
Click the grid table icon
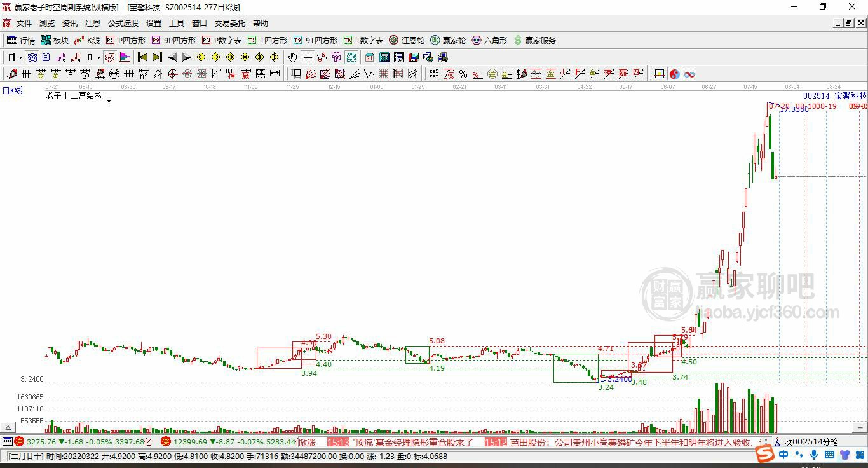[x=660, y=74]
